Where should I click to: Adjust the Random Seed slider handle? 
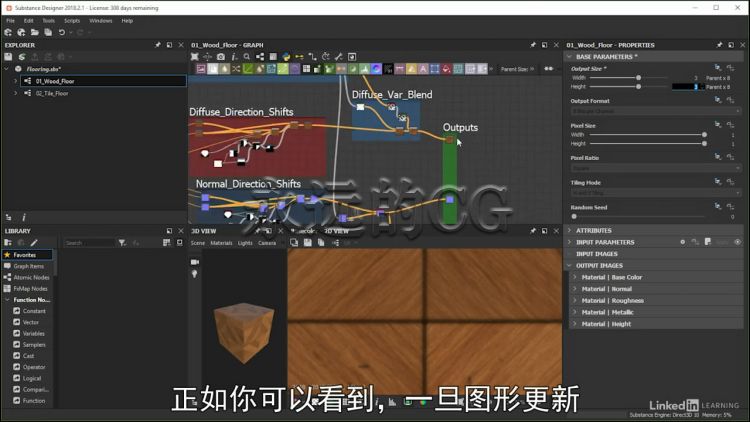click(574, 216)
